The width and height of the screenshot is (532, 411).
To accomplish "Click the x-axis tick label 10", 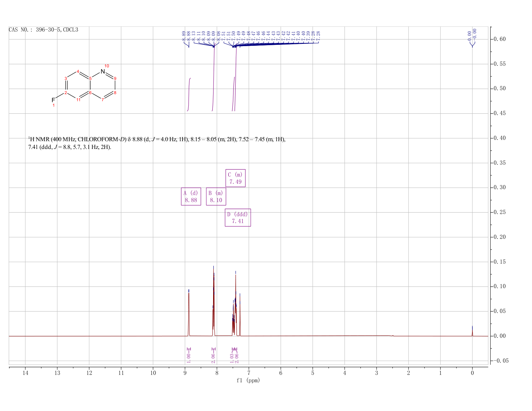I will [x=153, y=373].
